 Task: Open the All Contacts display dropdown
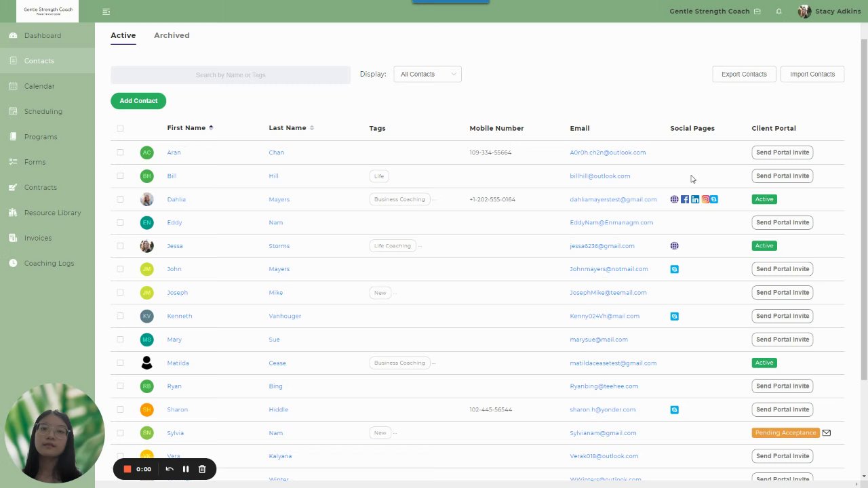pos(427,75)
